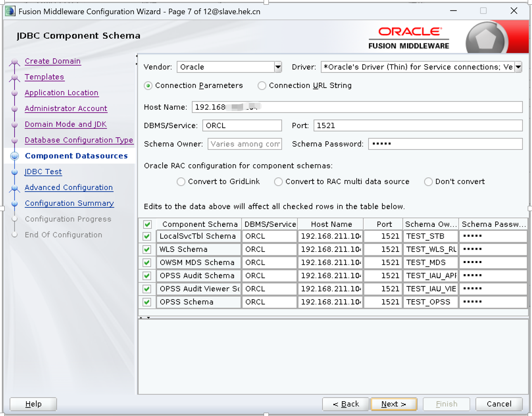Click the DBMS/Service column header
532x416 pixels.
tap(270, 224)
